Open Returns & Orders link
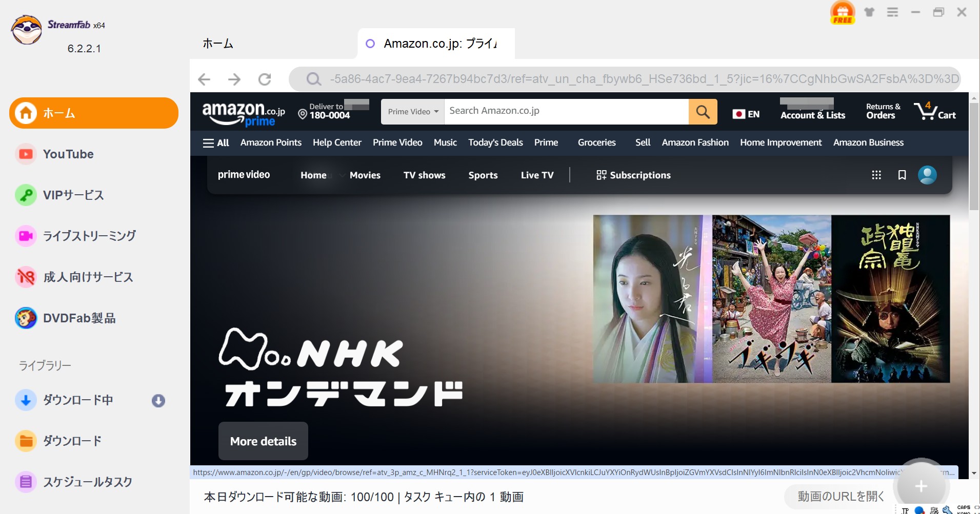The image size is (980, 514). click(x=883, y=111)
